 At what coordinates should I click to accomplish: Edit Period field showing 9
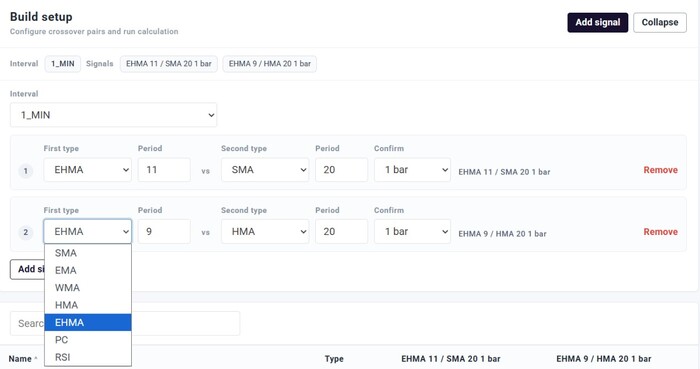(x=164, y=231)
